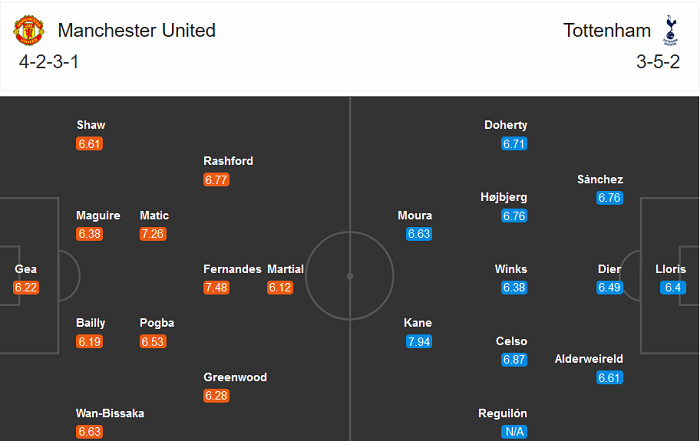Open Rashford's player profile

[x=228, y=161]
